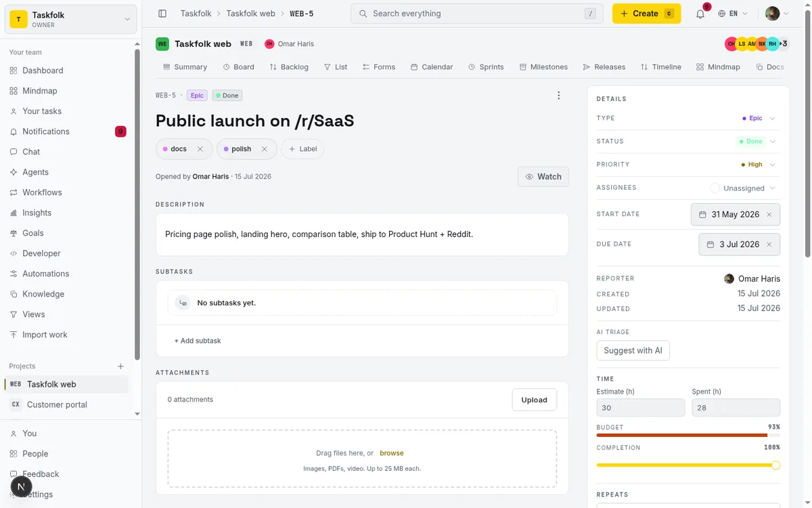The image size is (812, 508).
Task: Click the Automations sidebar icon
Action: coord(14,274)
